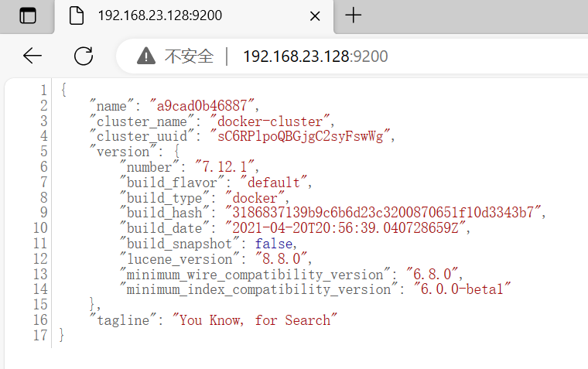Screen dimensions: 588x369
Task: Go back using the back arrow
Action: [32, 56]
